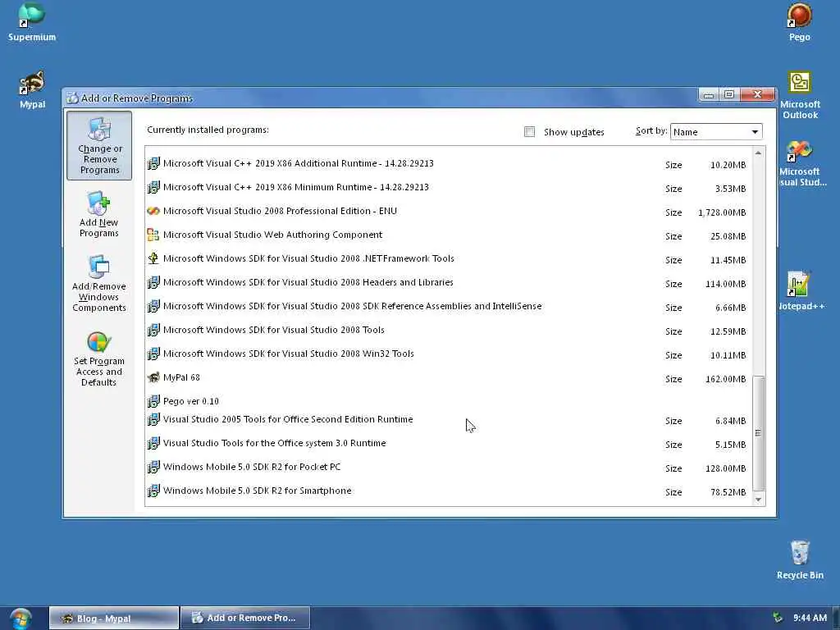Click the Set Program Access and Defaults icon
This screenshot has height=630, width=840.
point(98,342)
